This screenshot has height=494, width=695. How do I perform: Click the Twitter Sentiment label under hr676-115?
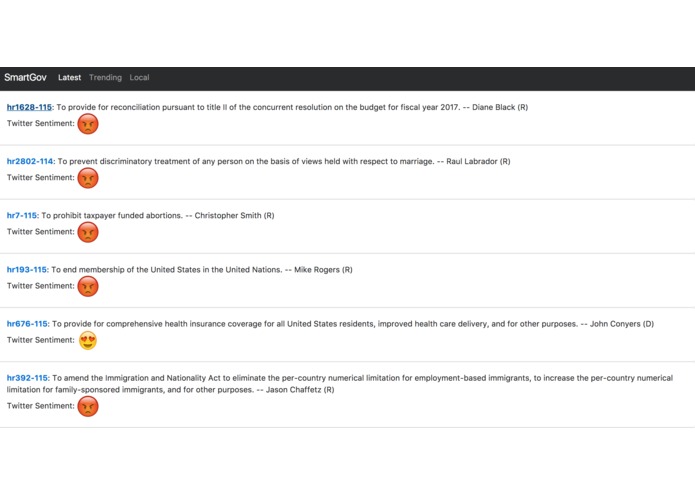tap(40, 340)
